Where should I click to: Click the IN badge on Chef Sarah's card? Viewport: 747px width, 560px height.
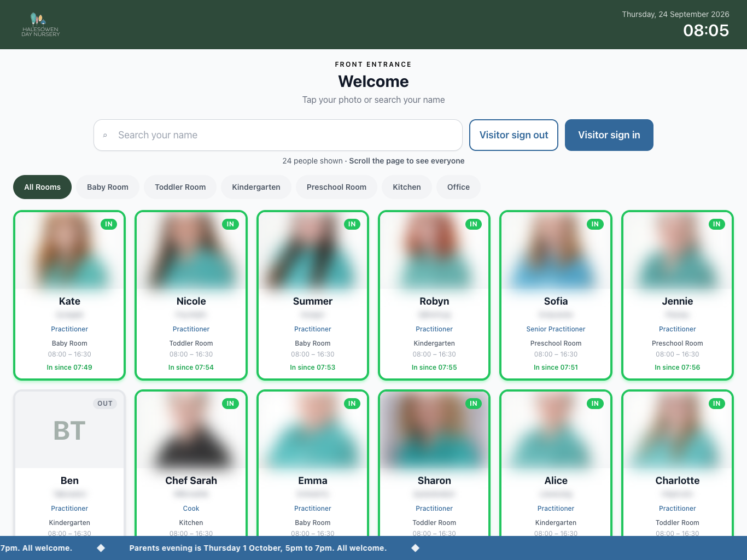pyautogui.click(x=230, y=404)
